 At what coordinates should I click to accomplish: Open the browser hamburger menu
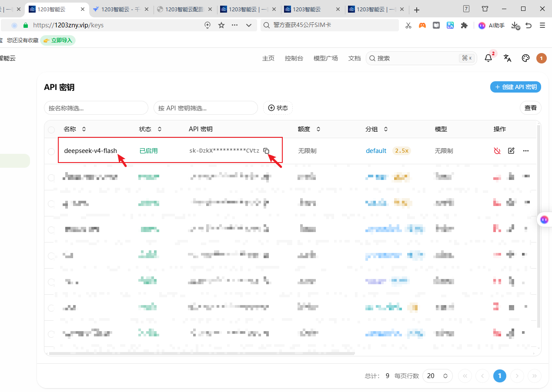pyautogui.click(x=542, y=26)
